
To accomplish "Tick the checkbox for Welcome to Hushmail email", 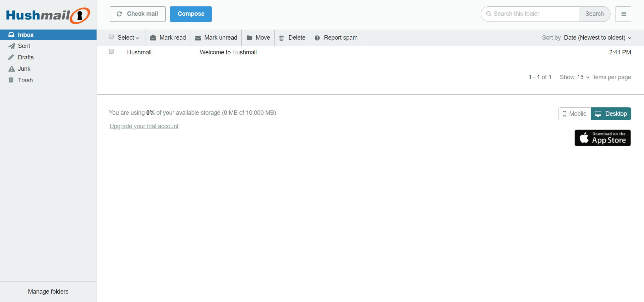I will pos(111,51).
